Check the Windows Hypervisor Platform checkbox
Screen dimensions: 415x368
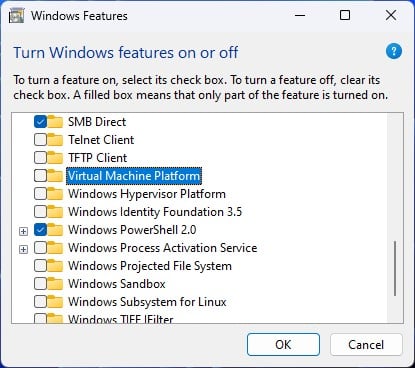coord(40,194)
